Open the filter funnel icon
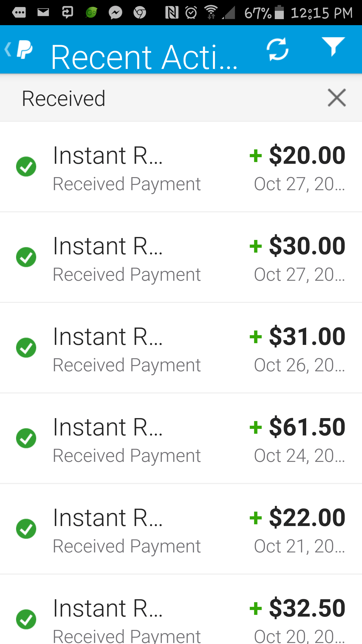The width and height of the screenshot is (362, 644). 333,47
